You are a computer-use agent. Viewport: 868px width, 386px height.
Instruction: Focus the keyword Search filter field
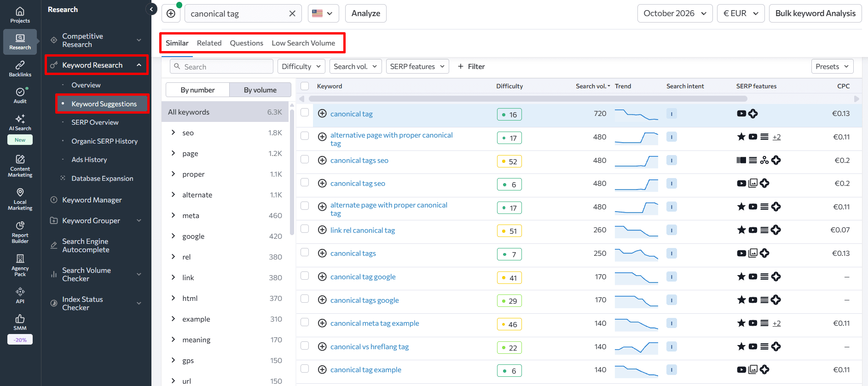221,66
